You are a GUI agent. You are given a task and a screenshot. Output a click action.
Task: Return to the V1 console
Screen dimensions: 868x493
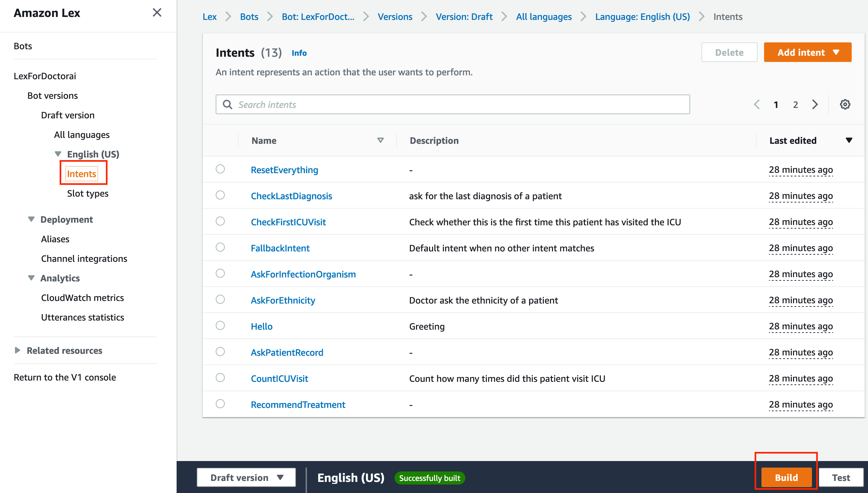(x=65, y=377)
